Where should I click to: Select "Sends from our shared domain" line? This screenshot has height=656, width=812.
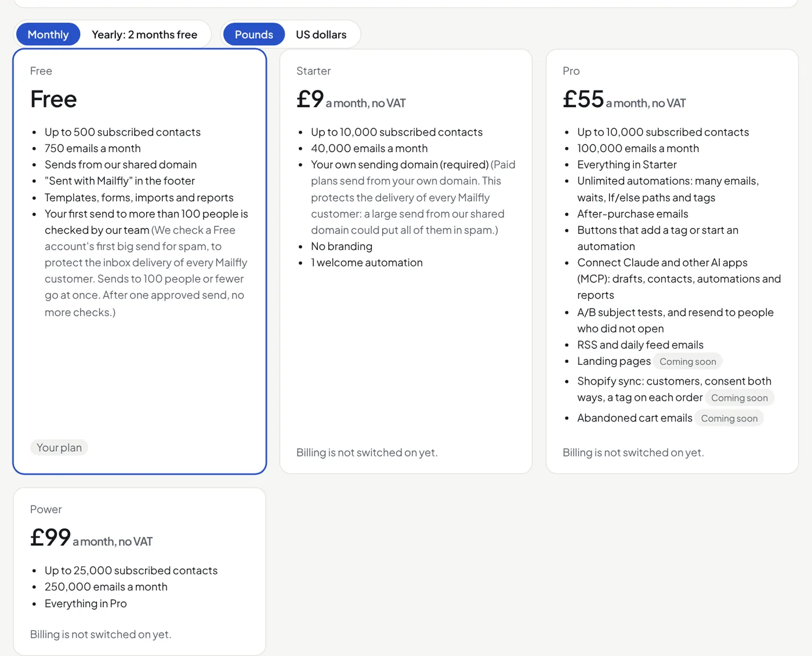pyautogui.click(x=121, y=165)
